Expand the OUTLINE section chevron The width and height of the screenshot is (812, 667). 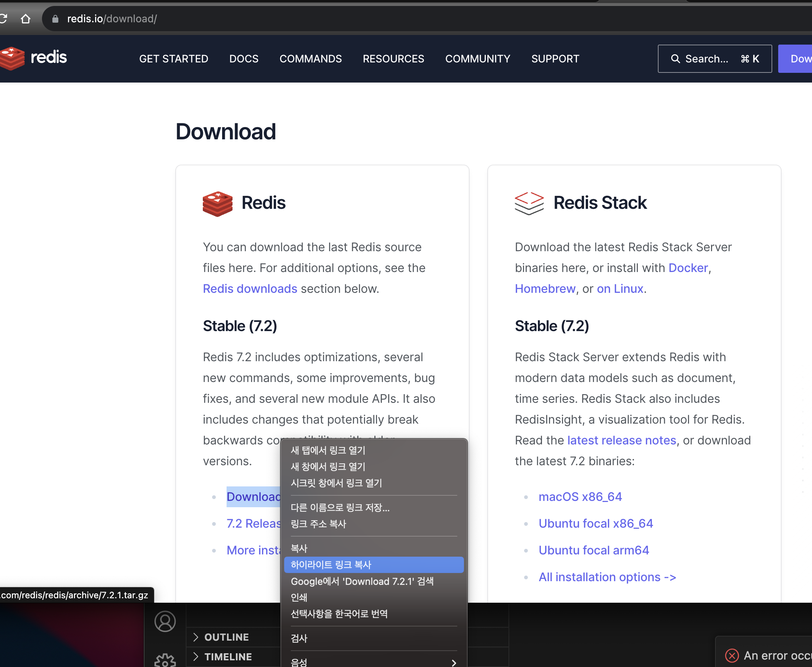click(196, 637)
